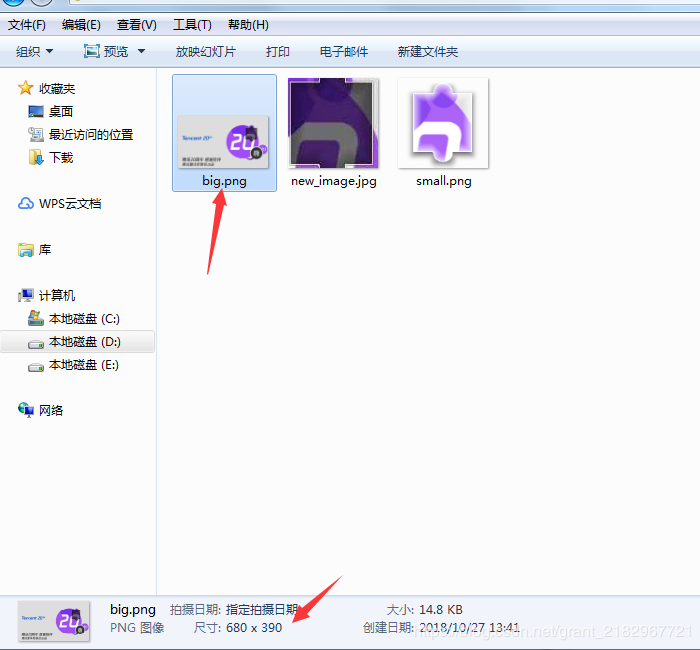The width and height of the screenshot is (700, 650).
Task: Open the 预览 dropdown arrow
Action: 142,51
